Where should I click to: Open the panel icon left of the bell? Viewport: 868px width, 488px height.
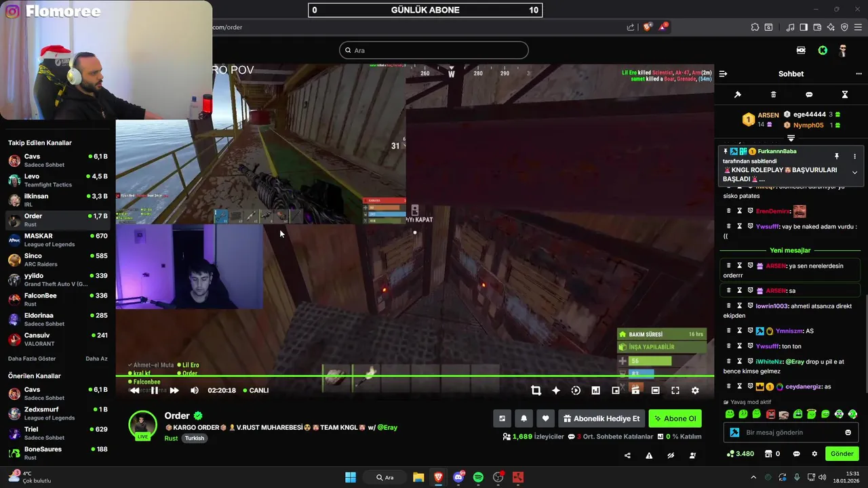(x=502, y=419)
